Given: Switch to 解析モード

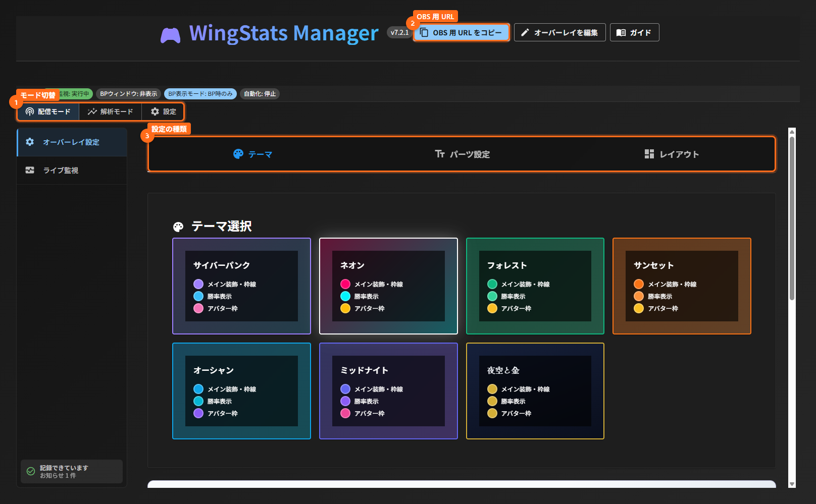Looking at the screenshot, I should pos(111,111).
